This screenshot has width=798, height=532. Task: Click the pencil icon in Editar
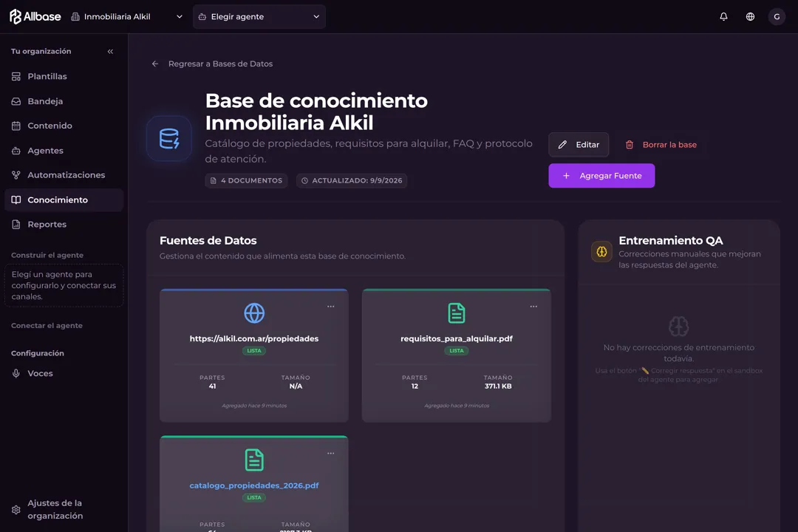[x=562, y=145]
